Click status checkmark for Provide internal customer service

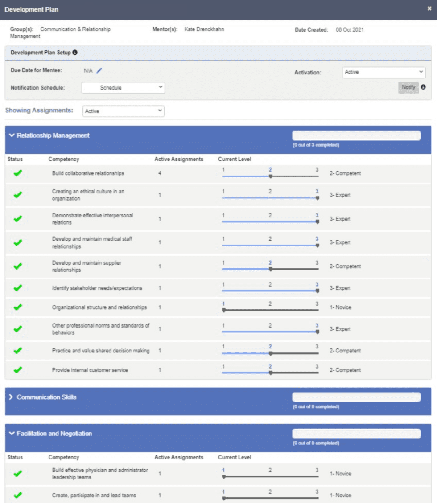18,370
